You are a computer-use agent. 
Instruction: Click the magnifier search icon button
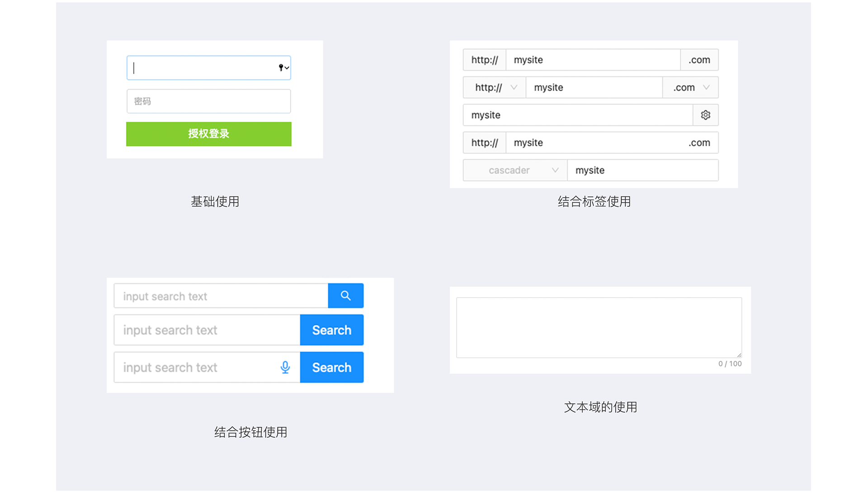pyautogui.click(x=345, y=296)
